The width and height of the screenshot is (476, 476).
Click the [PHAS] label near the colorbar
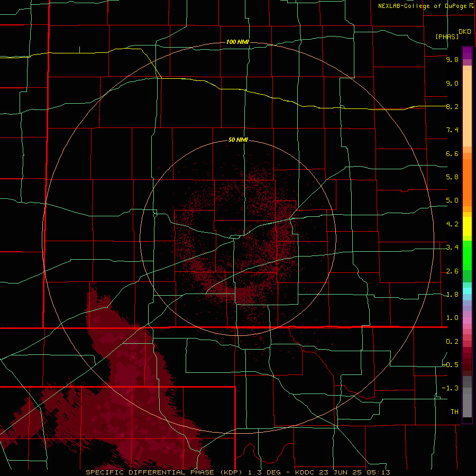(x=447, y=36)
